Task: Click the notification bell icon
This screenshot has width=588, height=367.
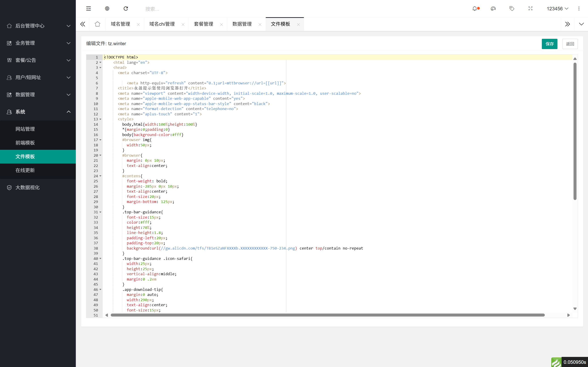Action: coord(475,8)
